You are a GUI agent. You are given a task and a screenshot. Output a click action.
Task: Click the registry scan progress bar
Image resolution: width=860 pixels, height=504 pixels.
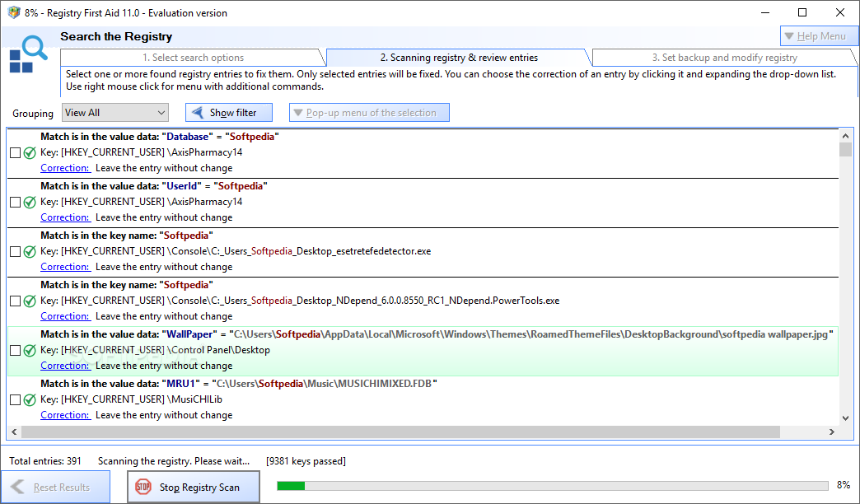[552, 486]
